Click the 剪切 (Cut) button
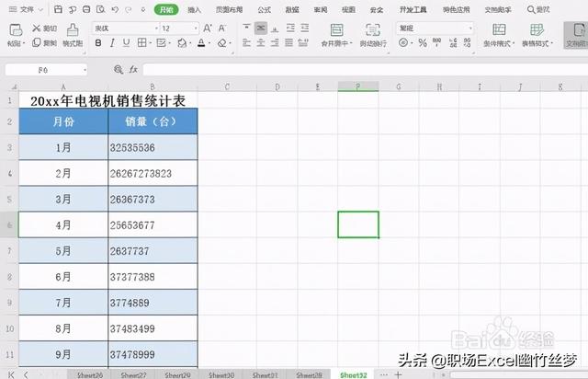The height and width of the screenshot is (379, 588). tap(44, 29)
